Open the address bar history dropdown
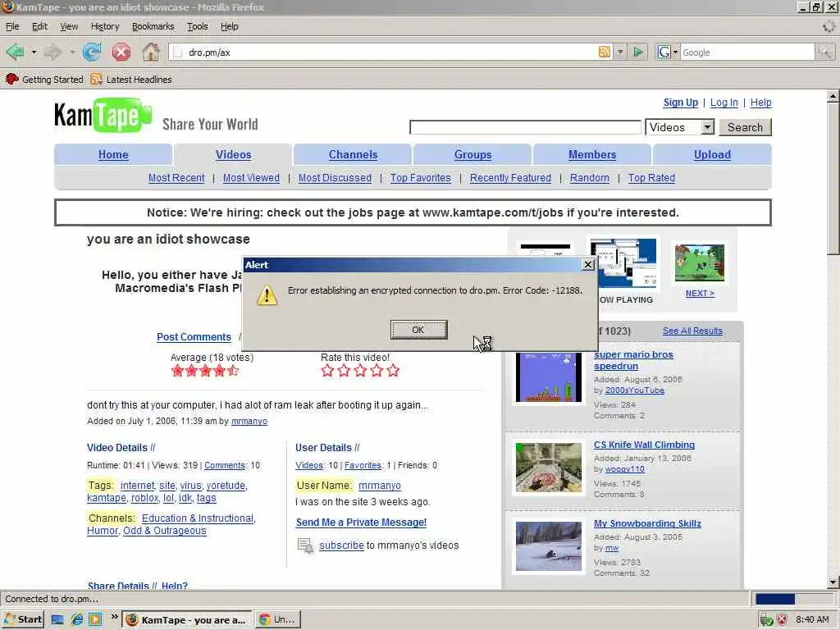 click(x=620, y=52)
